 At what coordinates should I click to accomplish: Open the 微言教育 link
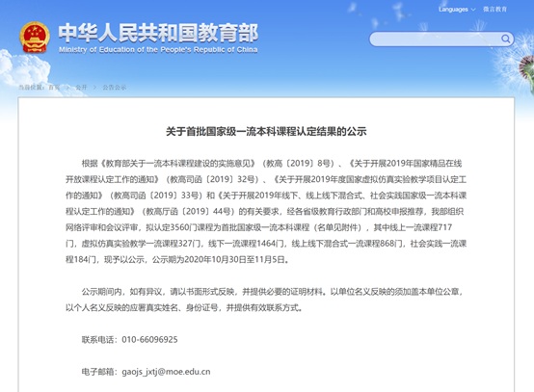(x=494, y=10)
